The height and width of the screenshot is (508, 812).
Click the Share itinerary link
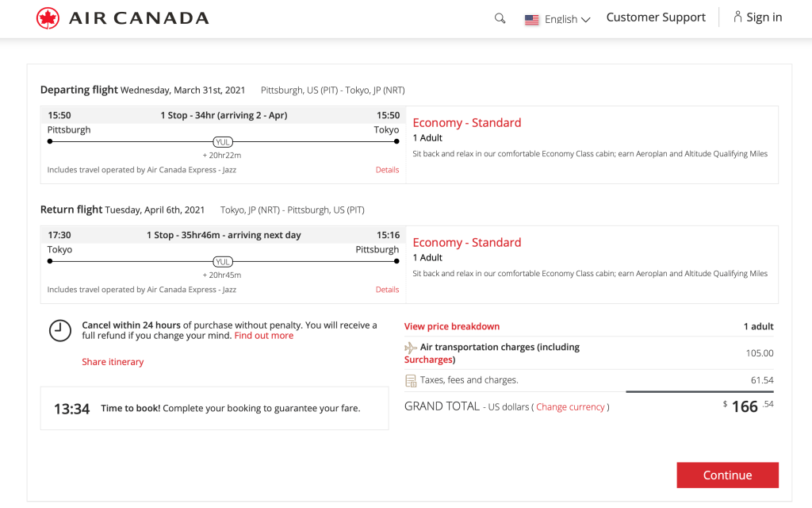click(113, 362)
